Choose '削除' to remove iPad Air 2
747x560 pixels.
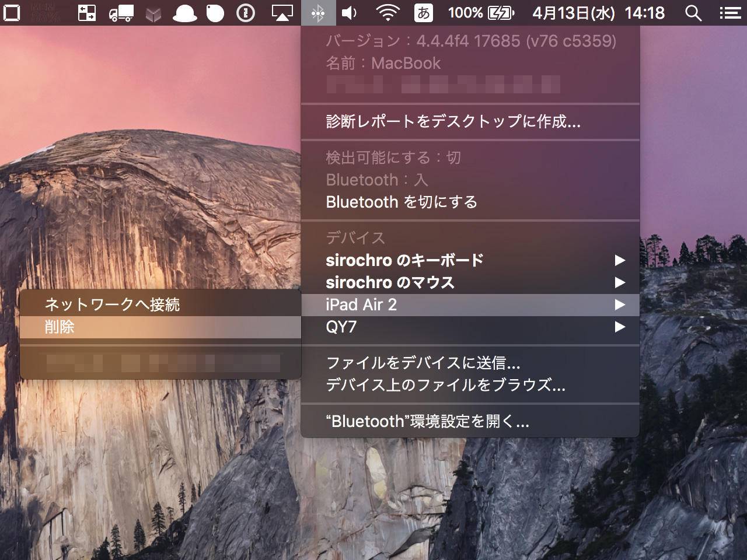point(60,327)
